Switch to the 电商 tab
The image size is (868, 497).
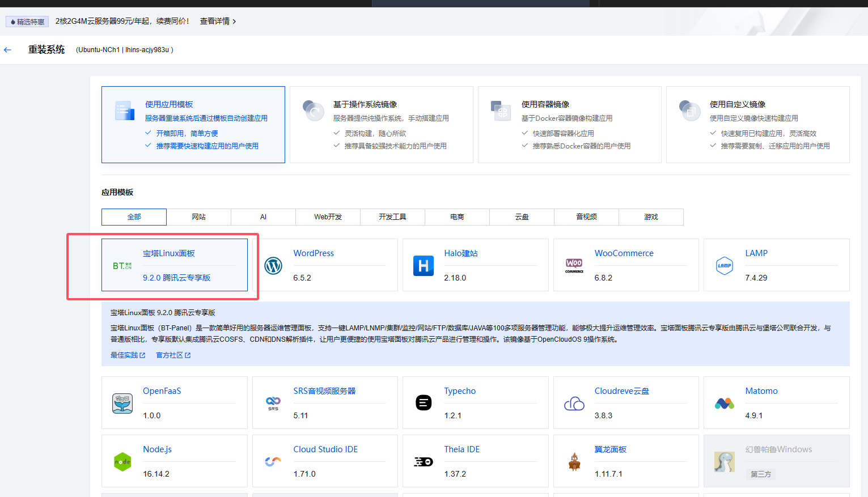click(x=457, y=217)
